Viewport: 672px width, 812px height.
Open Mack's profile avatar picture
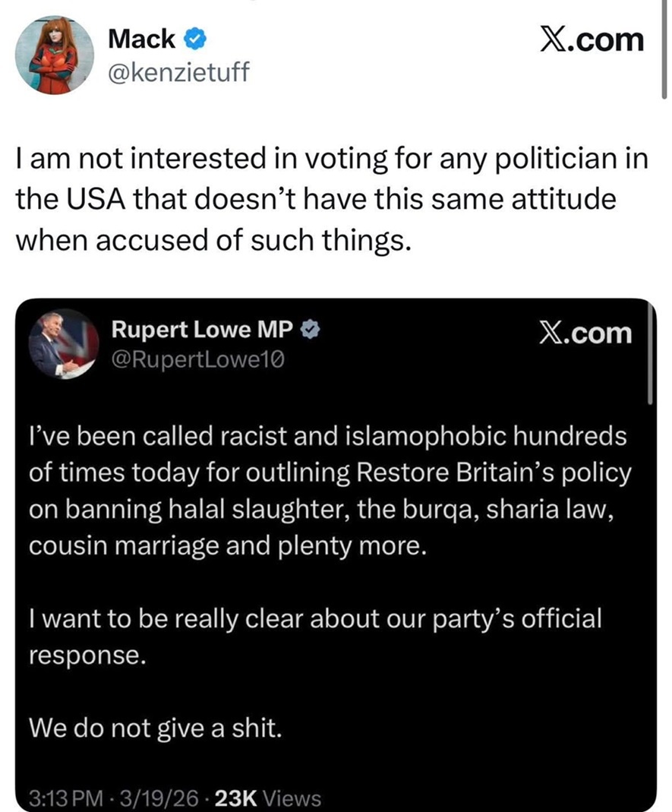click(55, 55)
